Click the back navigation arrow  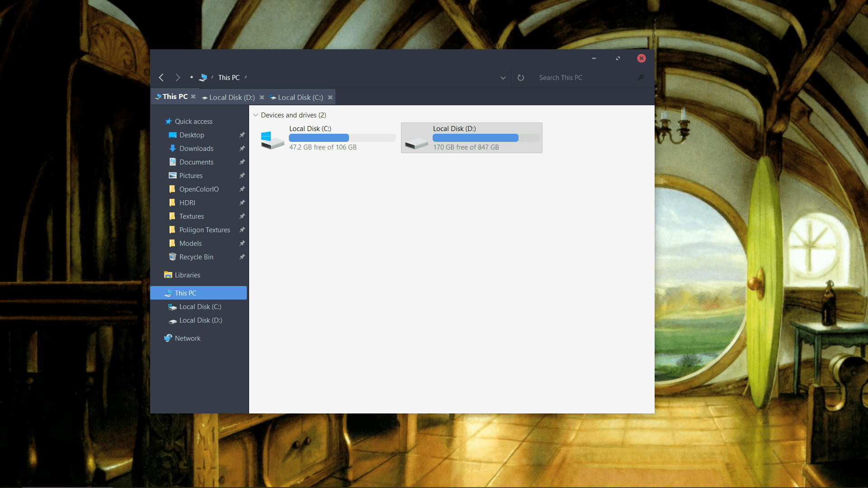(161, 77)
